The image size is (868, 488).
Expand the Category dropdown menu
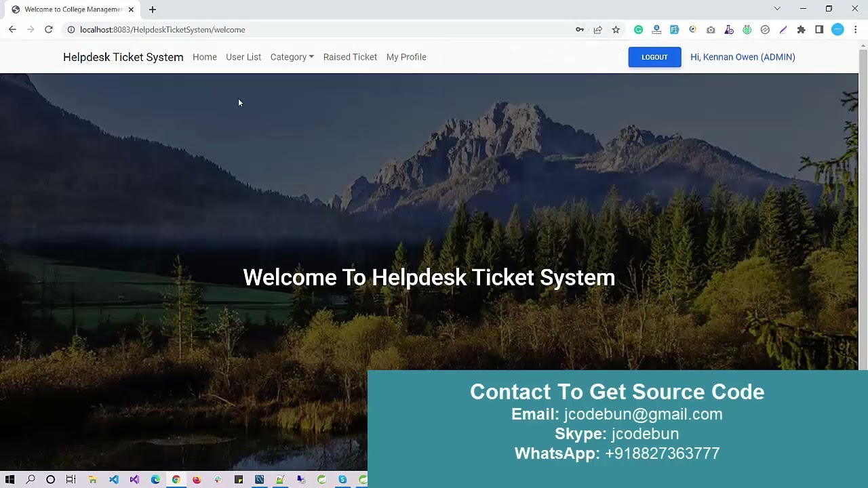(292, 57)
